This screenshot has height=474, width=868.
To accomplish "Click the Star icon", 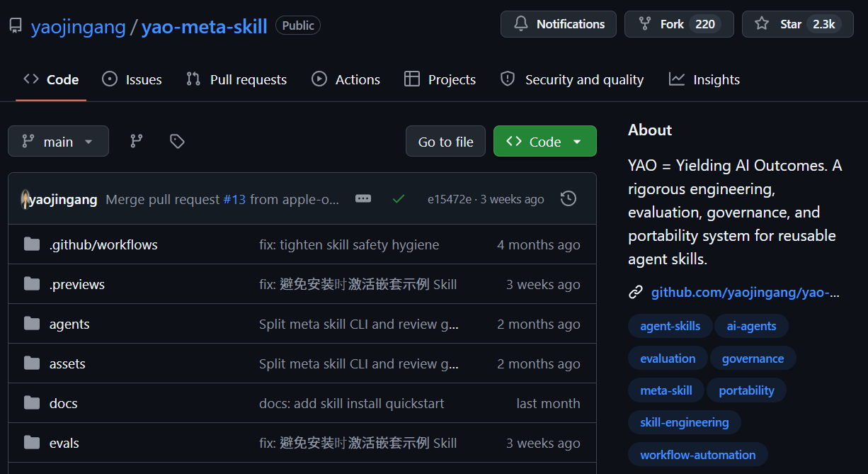I will tap(762, 24).
